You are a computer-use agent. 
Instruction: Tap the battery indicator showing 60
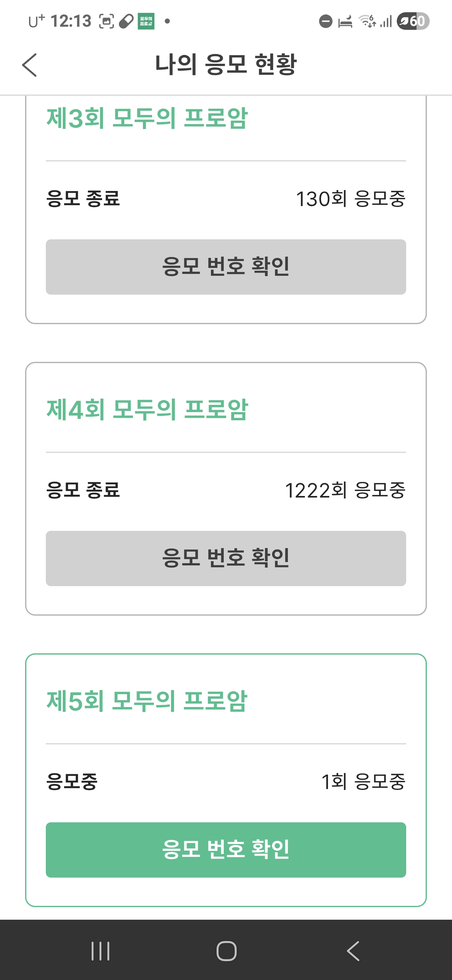point(413,21)
